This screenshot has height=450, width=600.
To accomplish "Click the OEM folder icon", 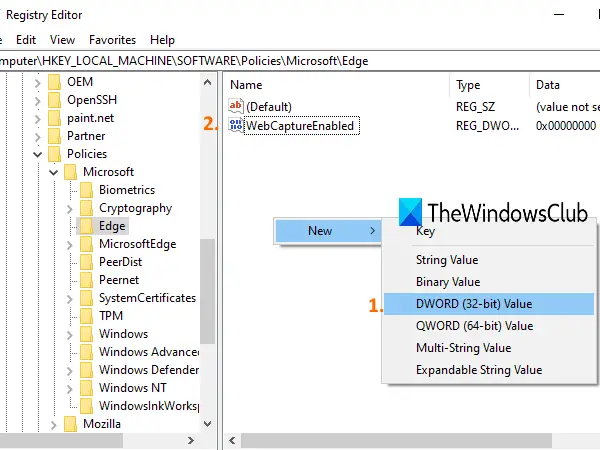I will (x=54, y=82).
